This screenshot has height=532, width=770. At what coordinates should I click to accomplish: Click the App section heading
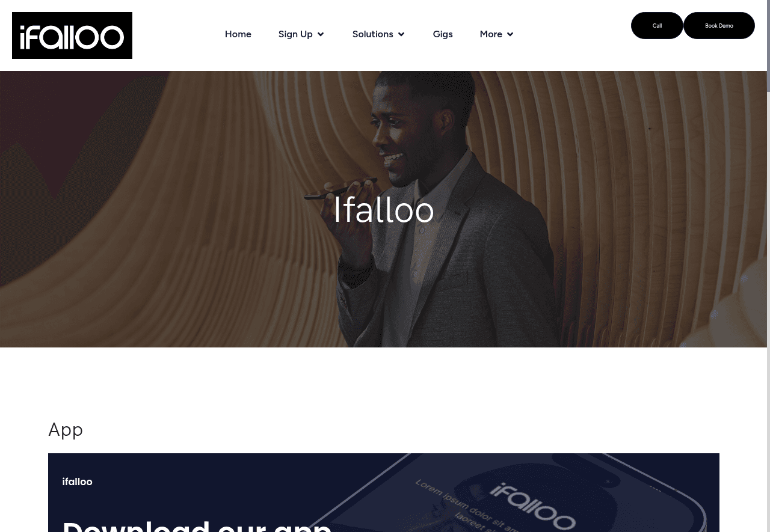(66, 429)
